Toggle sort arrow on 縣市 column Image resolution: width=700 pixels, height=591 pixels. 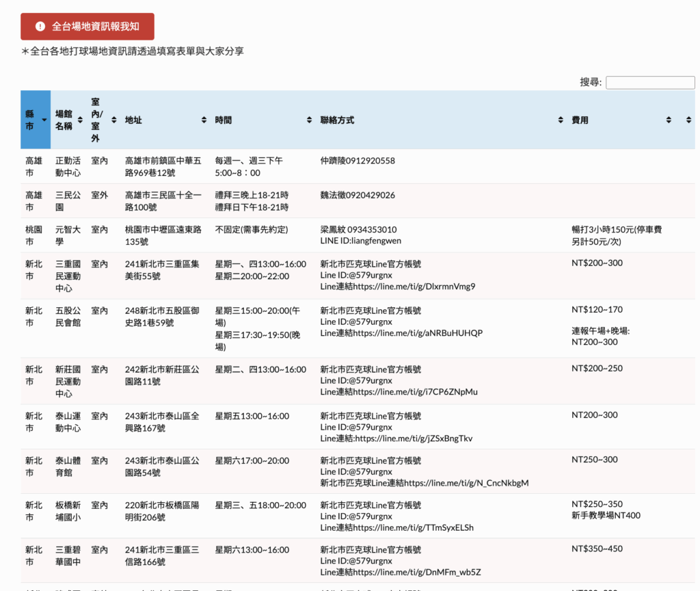44,120
